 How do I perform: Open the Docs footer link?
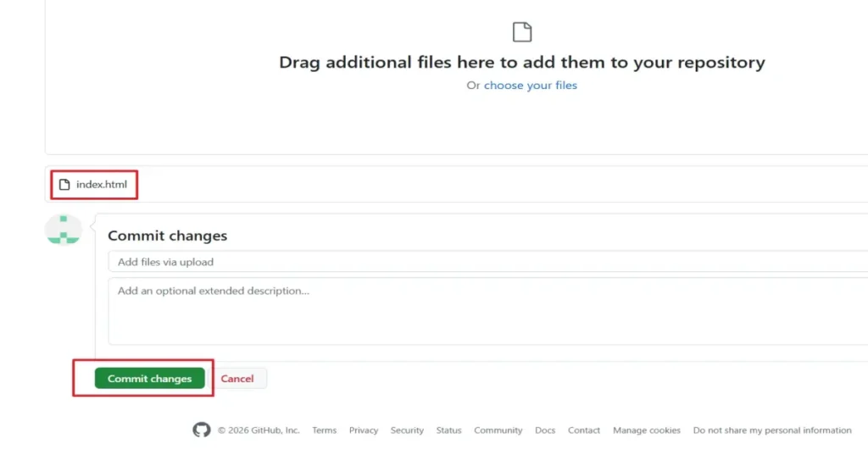coord(545,430)
